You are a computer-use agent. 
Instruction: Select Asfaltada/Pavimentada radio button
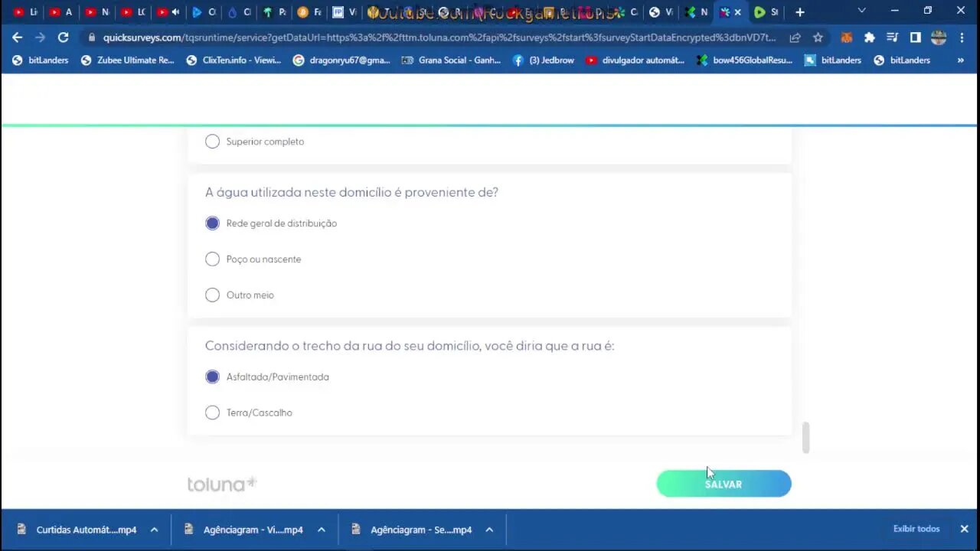(212, 377)
